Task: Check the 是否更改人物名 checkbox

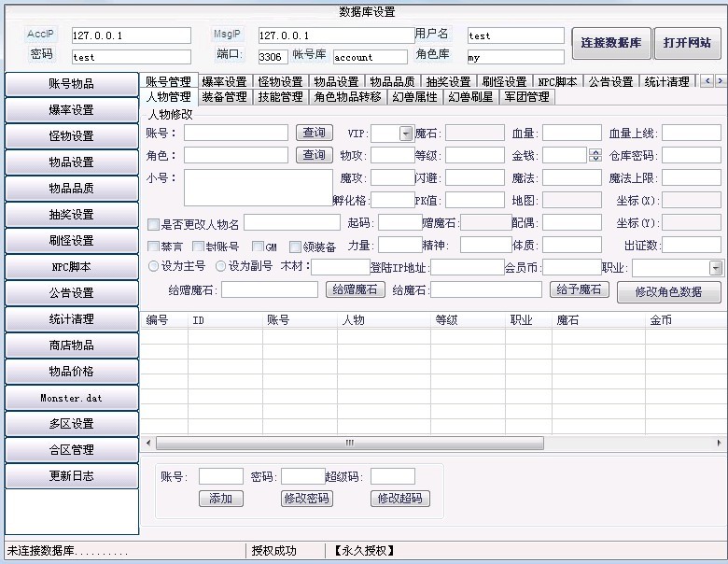Action: tap(154, 224)
